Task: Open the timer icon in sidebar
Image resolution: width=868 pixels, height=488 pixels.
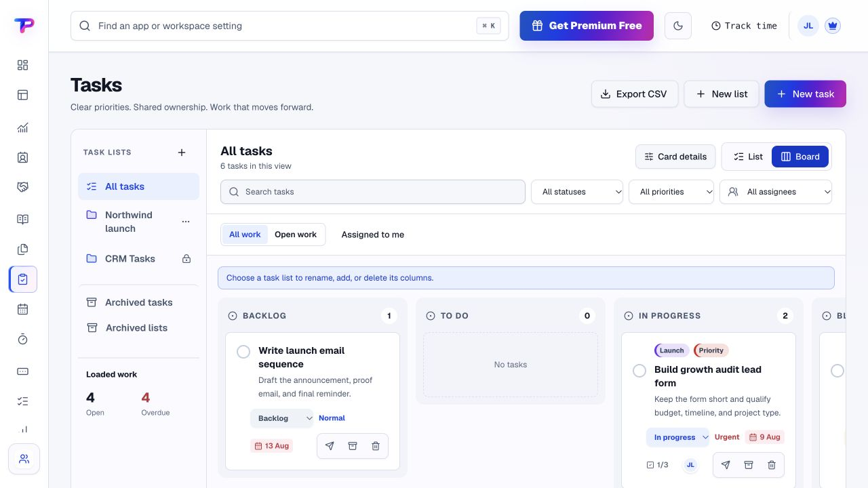Action: coord(22,339)
